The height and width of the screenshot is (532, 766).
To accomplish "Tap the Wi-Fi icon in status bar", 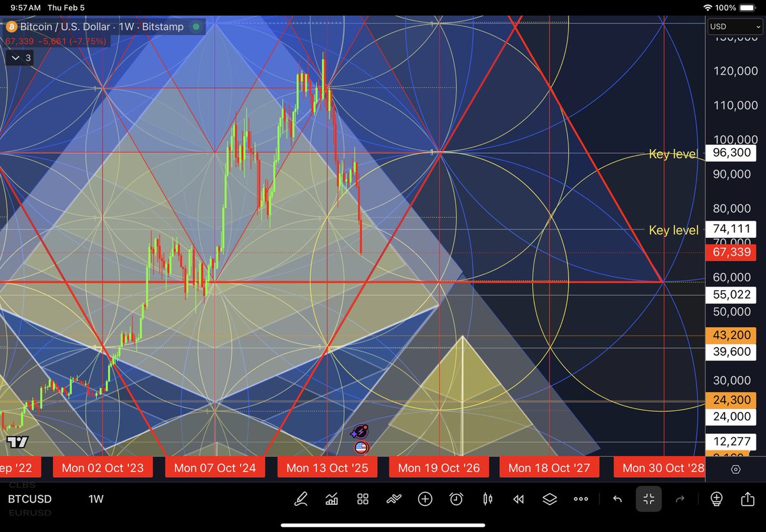I will point(707,8).
